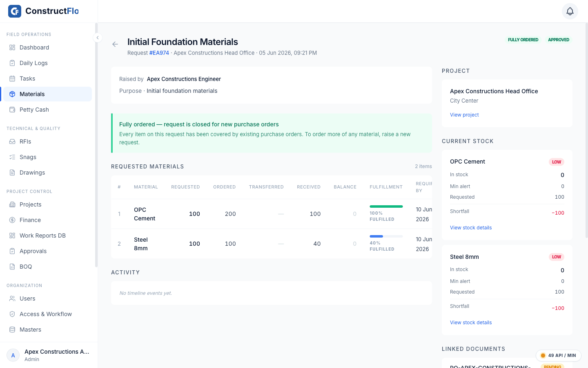Click Apex Constructions Head Office project name
The height and width of the screenshot is (368, 588).
494,91
